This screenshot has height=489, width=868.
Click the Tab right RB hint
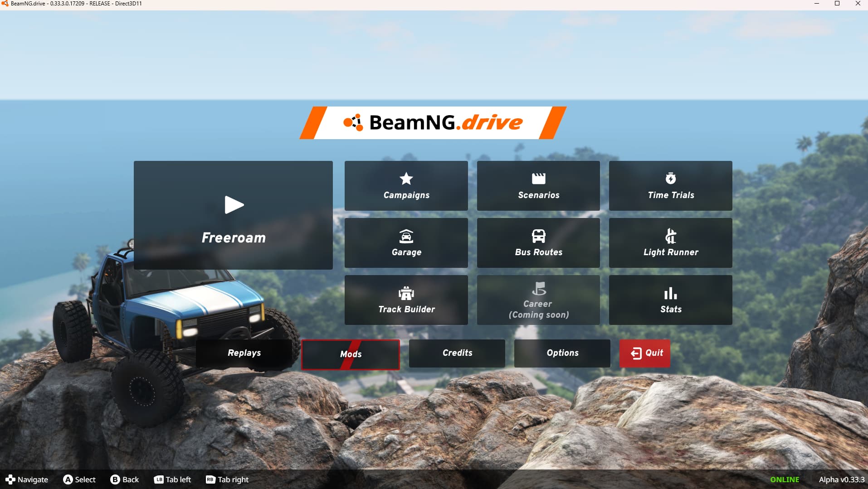click(227, 479)
